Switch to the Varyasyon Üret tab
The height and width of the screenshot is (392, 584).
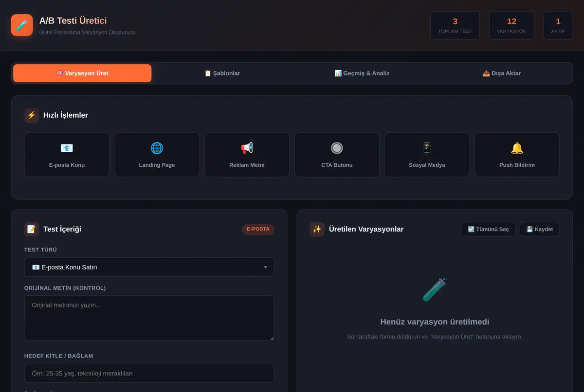[x=82, y=73]
